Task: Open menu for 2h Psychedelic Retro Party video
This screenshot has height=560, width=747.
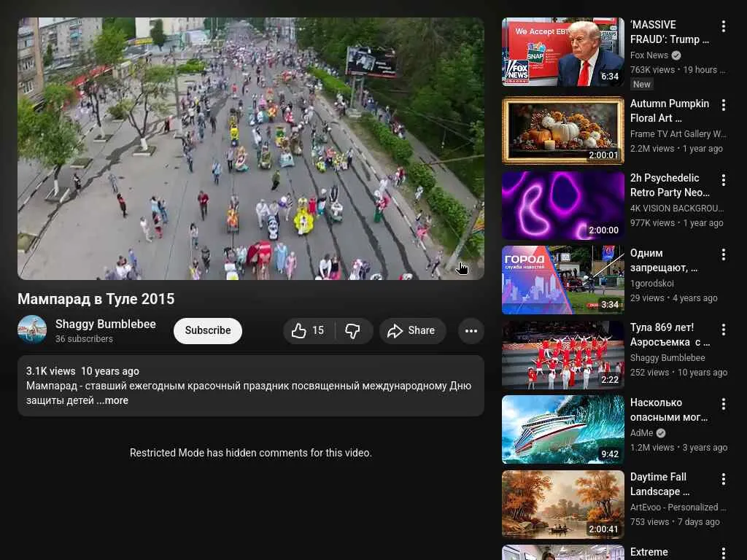Action: [724, 179]
